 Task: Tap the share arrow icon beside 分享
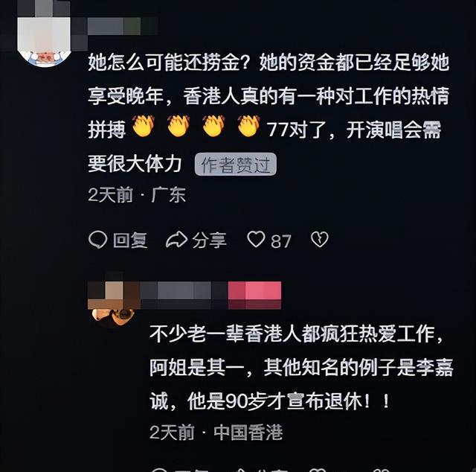tap(176, 240)
